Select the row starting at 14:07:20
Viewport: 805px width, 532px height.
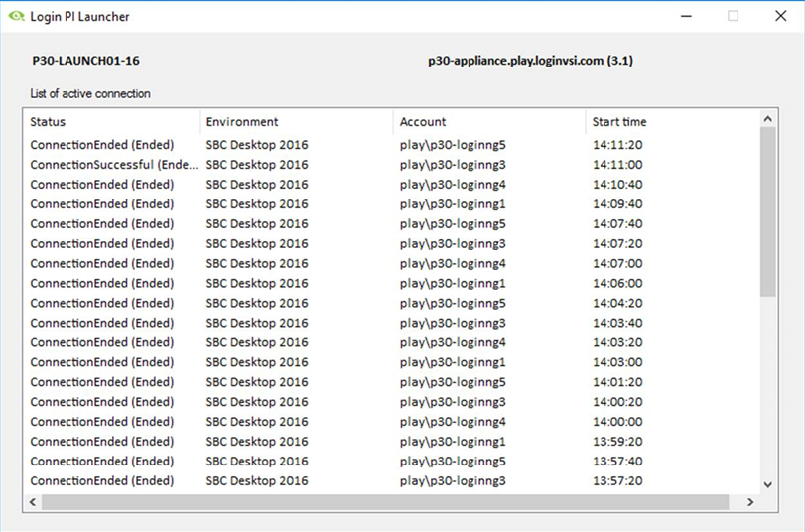392,243
